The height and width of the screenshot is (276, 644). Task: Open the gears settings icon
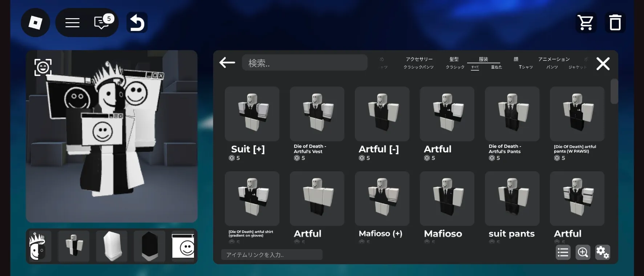pos(603,252)
